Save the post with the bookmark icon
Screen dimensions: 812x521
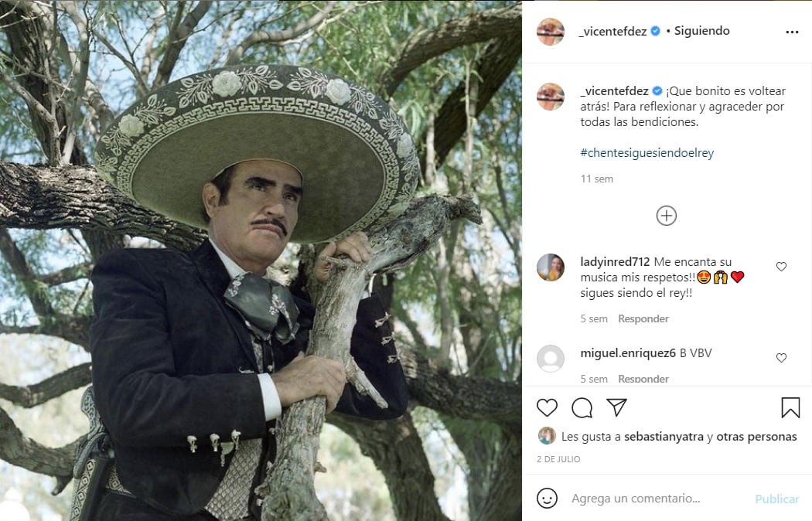click(790, 407)
